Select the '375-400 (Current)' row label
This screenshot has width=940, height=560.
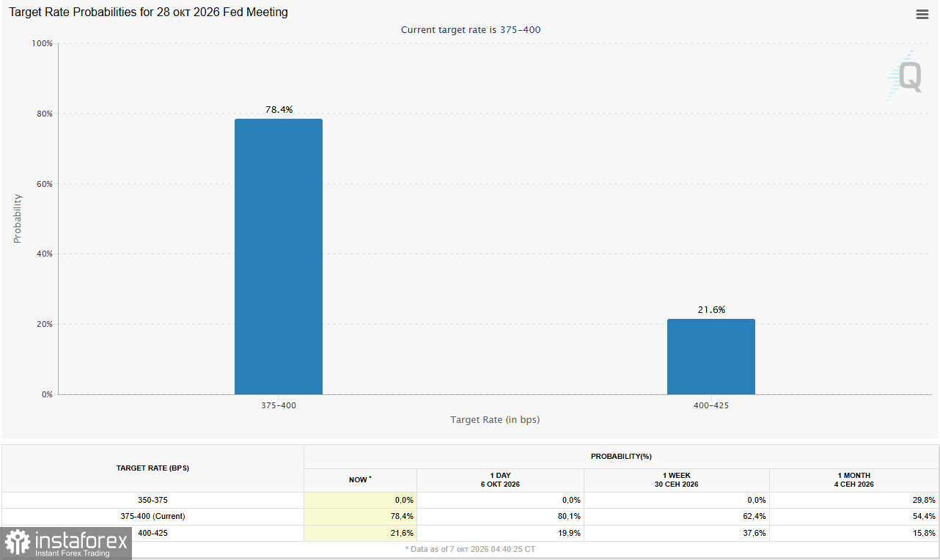[153, 517]
